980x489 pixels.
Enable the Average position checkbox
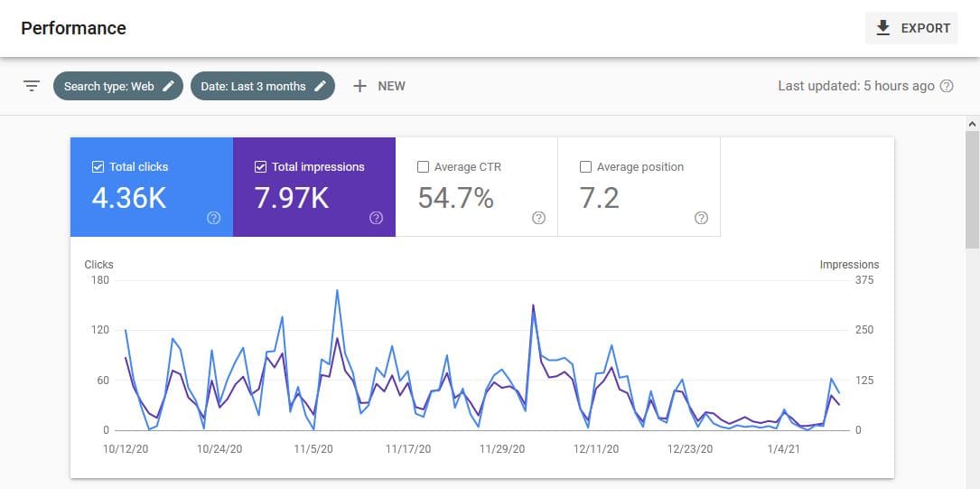pyautogui.click(x=585, y=167)
